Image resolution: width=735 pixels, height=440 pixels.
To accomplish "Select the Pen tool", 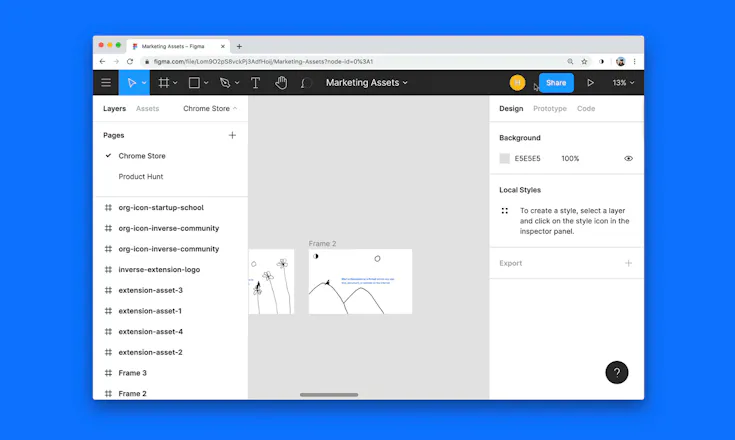I will (x=225, y=83).
